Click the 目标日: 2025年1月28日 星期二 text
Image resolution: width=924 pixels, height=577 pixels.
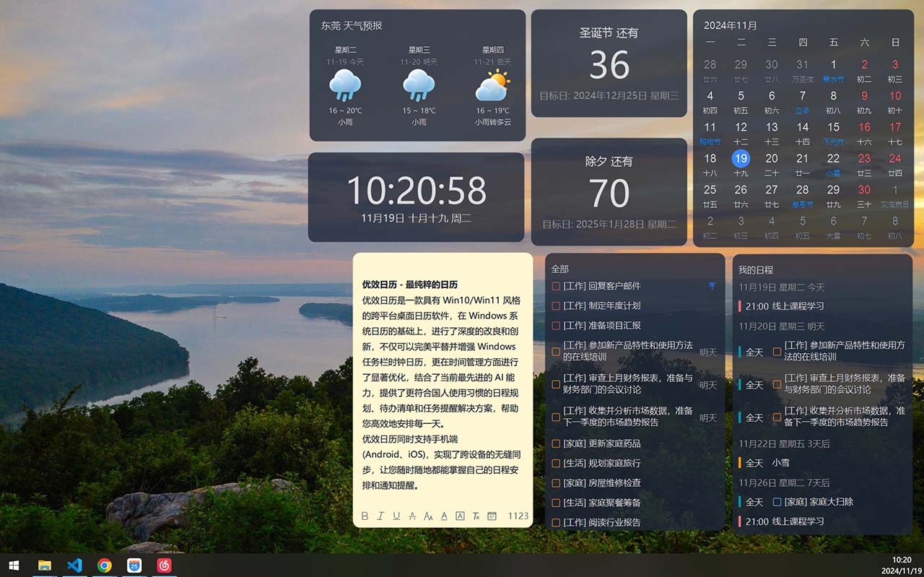(x=609, y=224)
